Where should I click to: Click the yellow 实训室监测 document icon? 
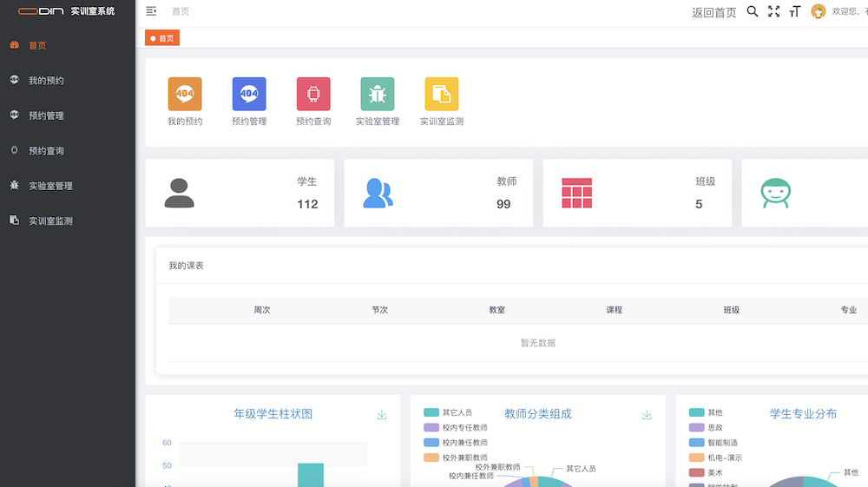[x=442, y=94]
